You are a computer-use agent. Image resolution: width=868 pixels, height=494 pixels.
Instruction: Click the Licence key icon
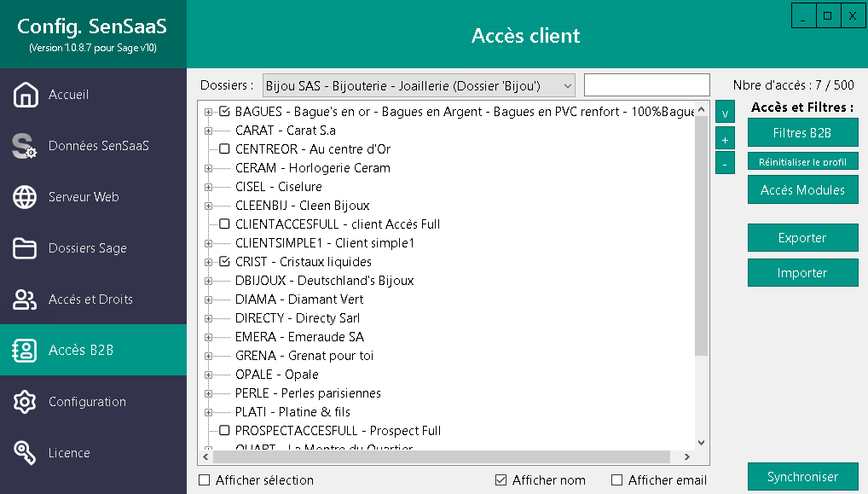(x=25, y=452)
